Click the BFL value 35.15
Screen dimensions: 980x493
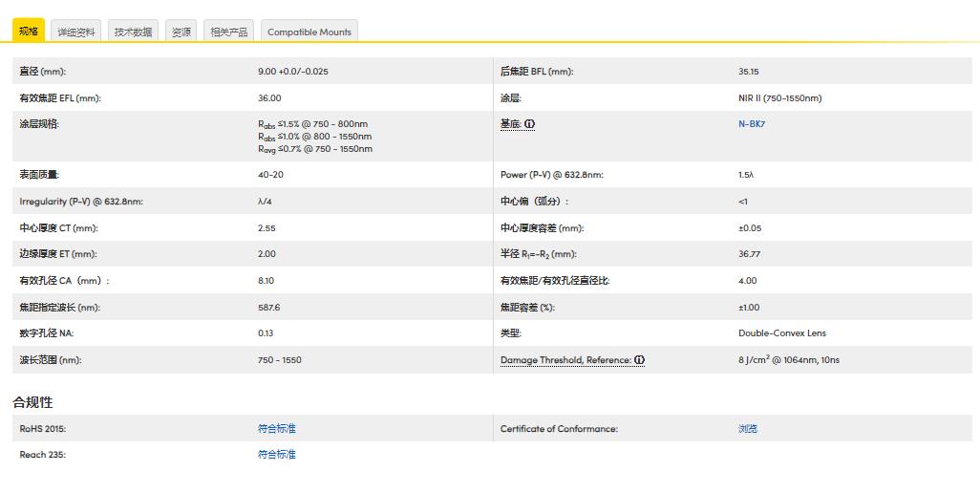tap(748, 72)
